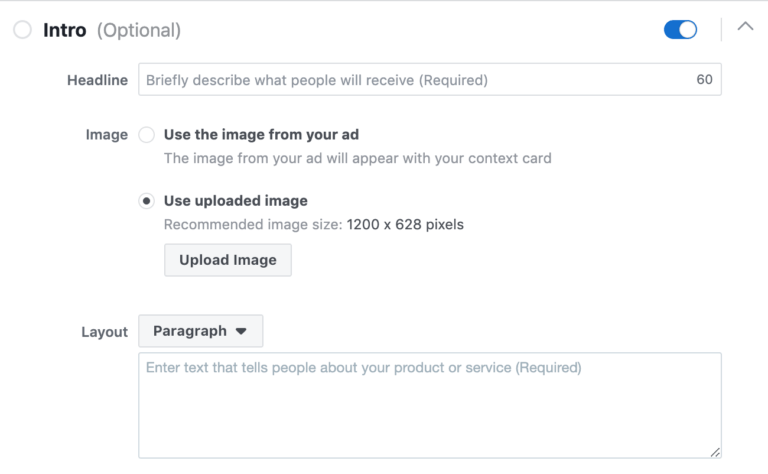The width and height of the screenshot is (768, 474).
Task: Click the (Optional) text next to Intro
Action: point(138,30)
